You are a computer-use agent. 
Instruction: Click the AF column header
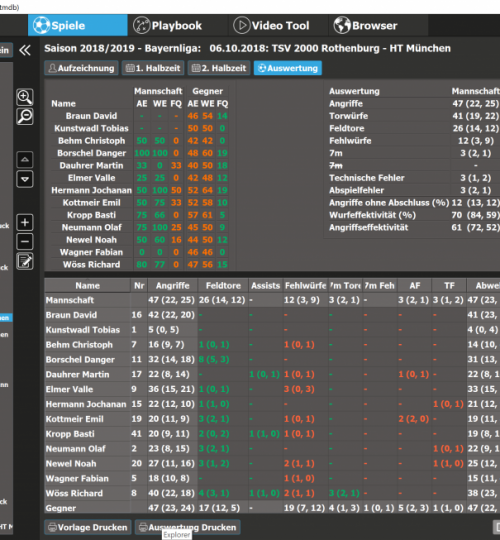(x=415, y=285)
